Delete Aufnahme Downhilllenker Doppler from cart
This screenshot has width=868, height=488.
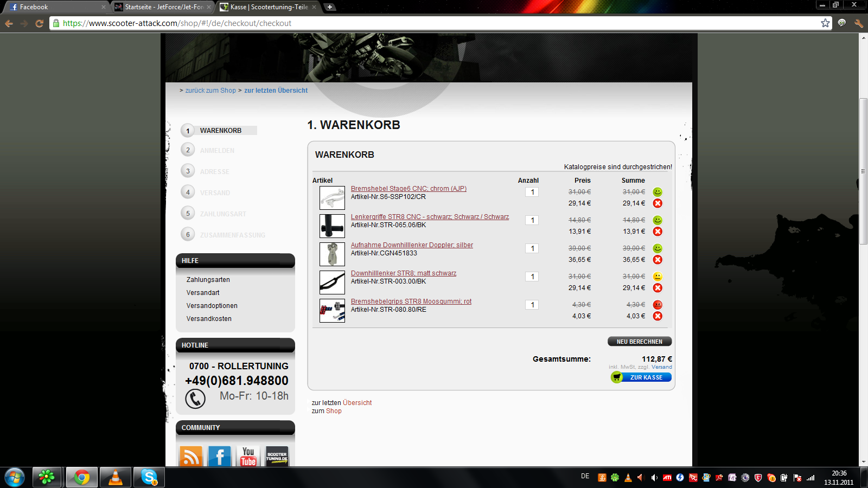pyautogui.click(x=658, y=260)
